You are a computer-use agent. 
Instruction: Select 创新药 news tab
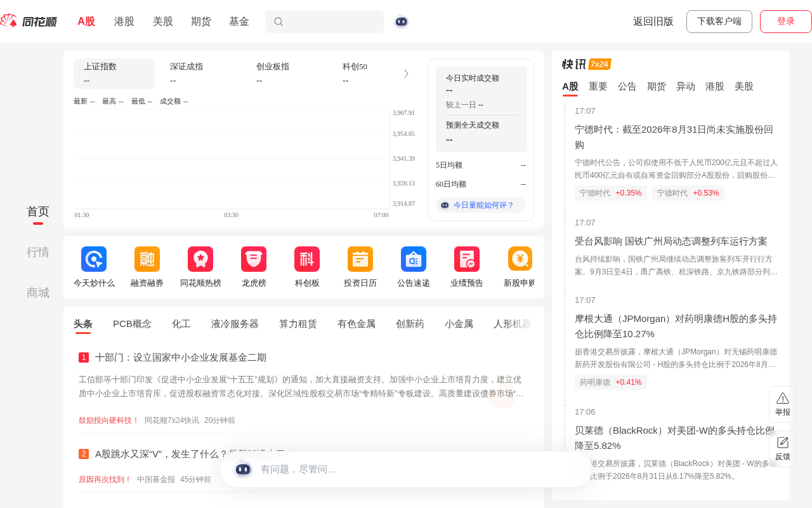point(410,324)
